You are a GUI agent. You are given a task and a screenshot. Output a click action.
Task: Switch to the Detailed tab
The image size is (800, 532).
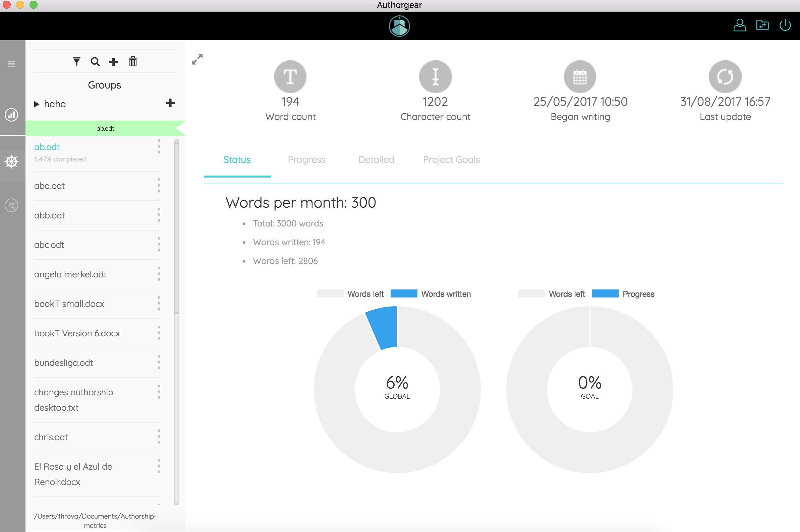click(x=376, y=159)
